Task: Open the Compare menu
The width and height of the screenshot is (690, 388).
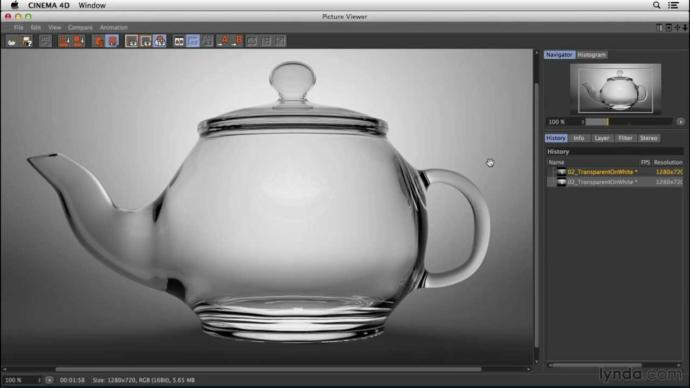Action: 80,27
